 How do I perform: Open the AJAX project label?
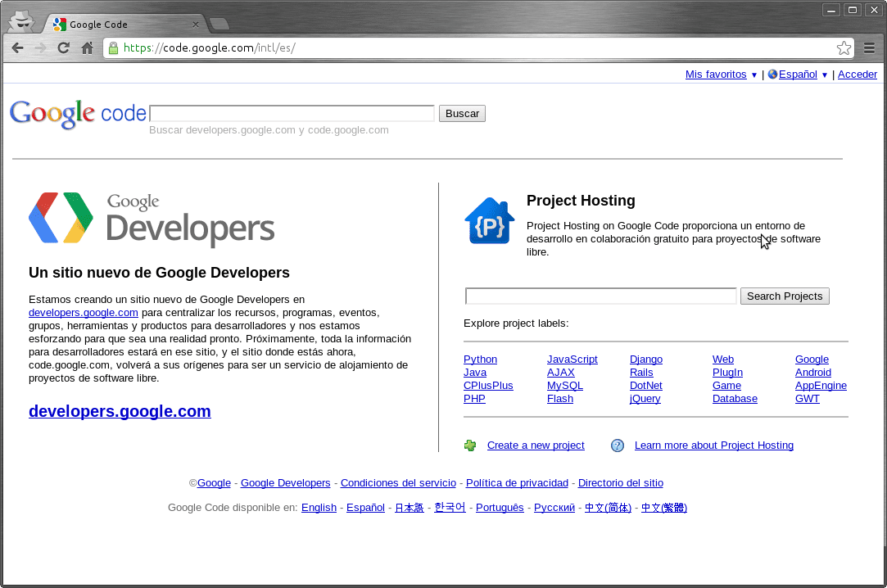(560, 372)
